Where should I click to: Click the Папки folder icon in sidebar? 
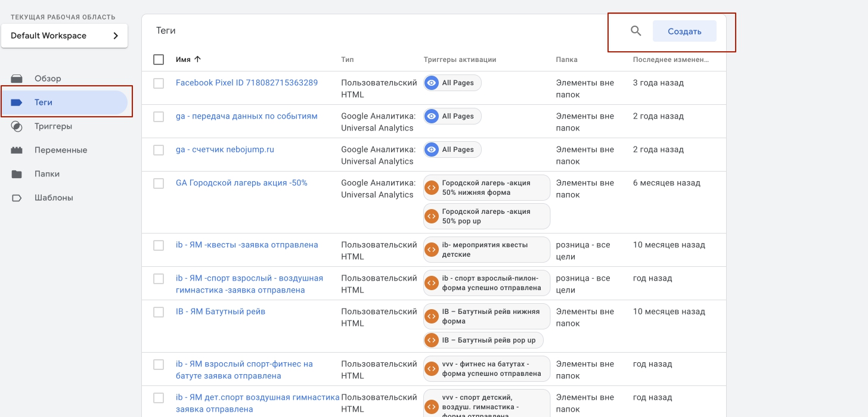17,174
